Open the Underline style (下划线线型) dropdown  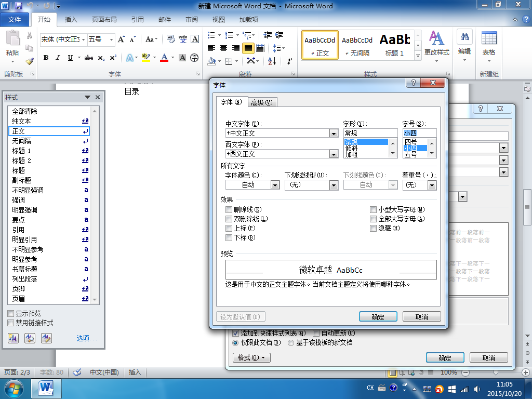(x=334, y=185)
